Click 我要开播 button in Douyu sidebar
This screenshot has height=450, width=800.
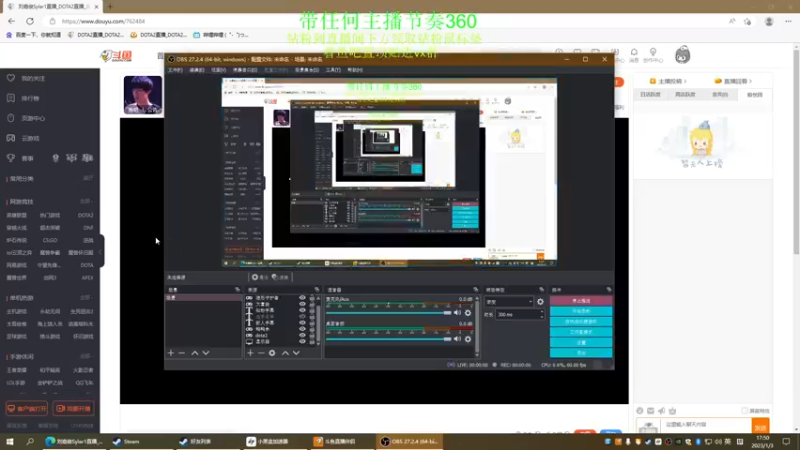point(73,409)
